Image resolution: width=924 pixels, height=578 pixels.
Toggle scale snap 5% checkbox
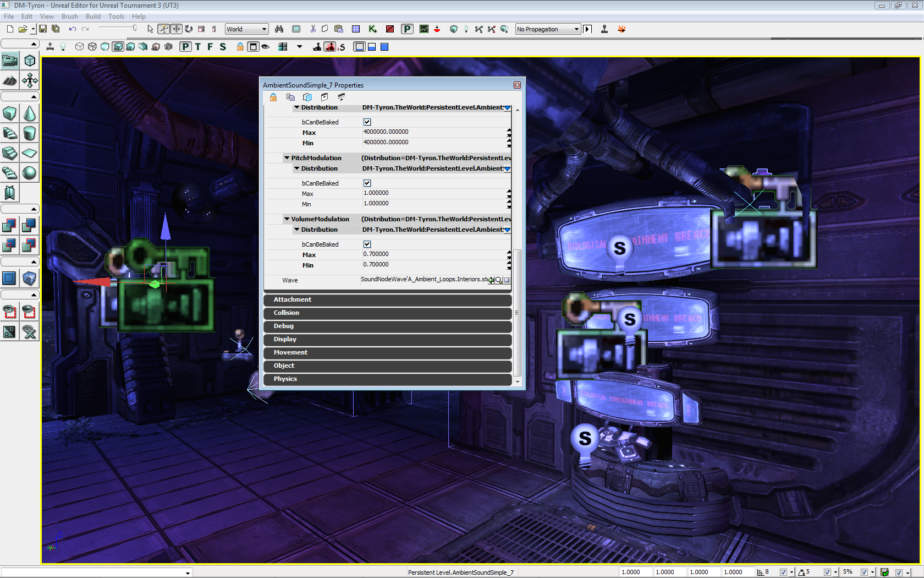(x=864, y=572)
